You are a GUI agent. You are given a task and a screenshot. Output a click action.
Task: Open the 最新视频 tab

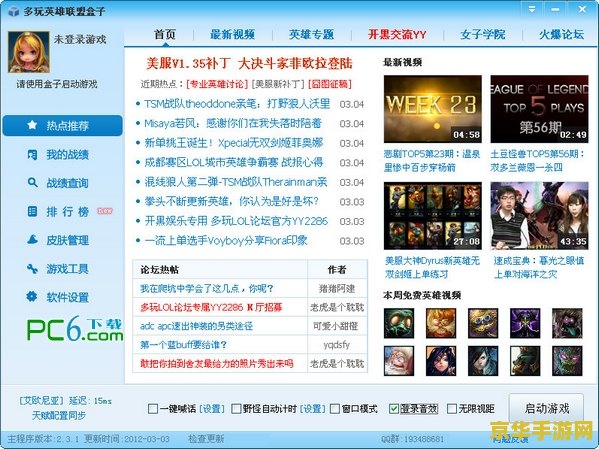(x=233, y=34)
